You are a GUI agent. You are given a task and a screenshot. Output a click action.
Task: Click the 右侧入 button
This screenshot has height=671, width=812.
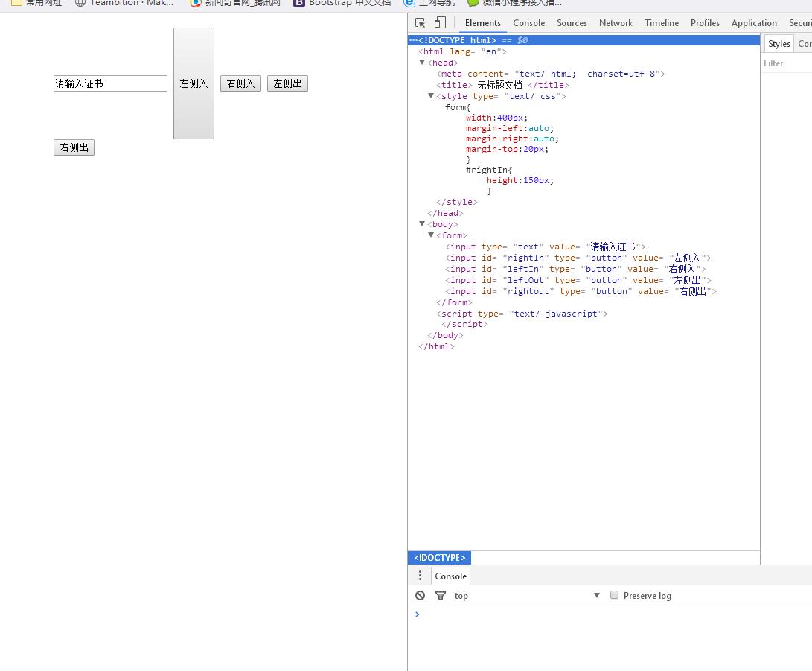[240, 83]
